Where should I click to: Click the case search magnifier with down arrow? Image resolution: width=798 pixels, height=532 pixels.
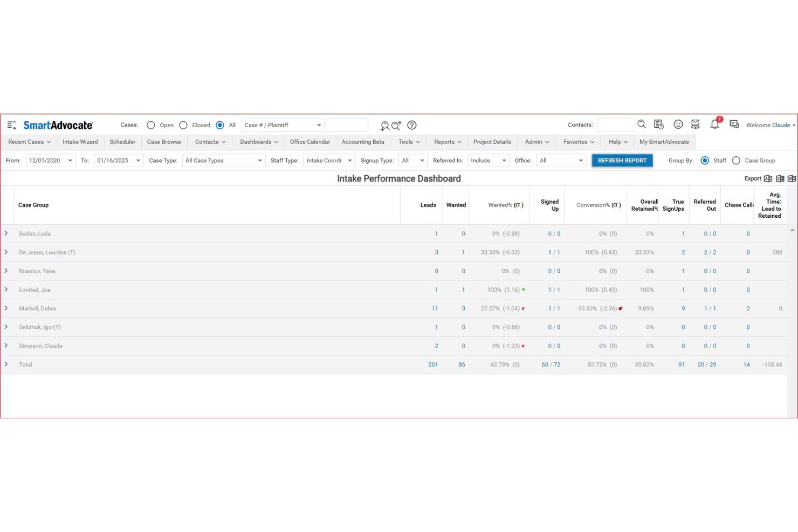pos(384,126)
